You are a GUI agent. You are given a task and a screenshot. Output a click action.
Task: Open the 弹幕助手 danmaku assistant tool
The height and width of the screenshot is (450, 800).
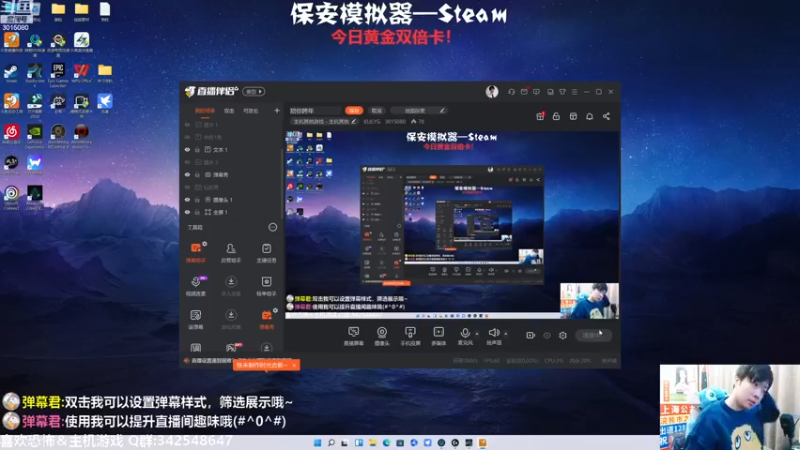(196, 252)
